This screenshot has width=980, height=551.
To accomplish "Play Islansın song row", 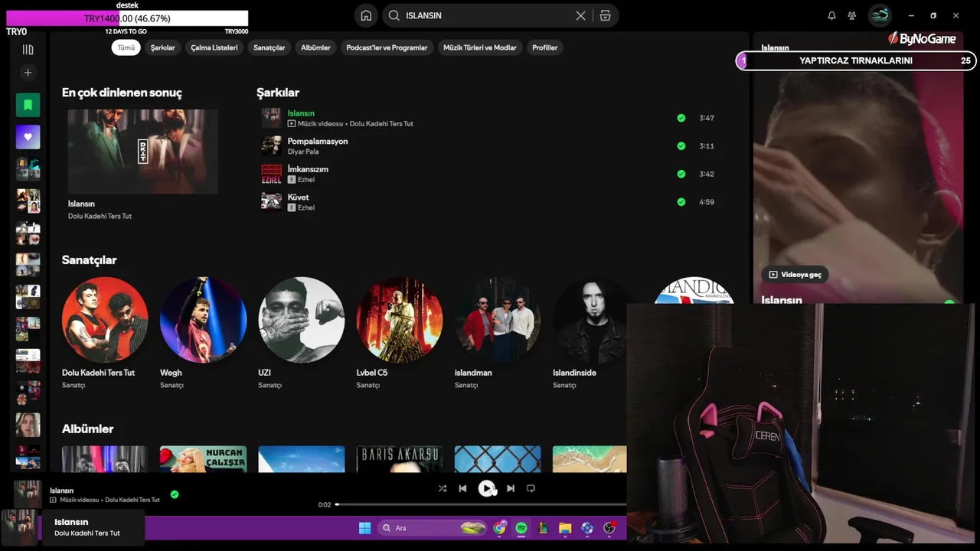I will pos(490,118).
